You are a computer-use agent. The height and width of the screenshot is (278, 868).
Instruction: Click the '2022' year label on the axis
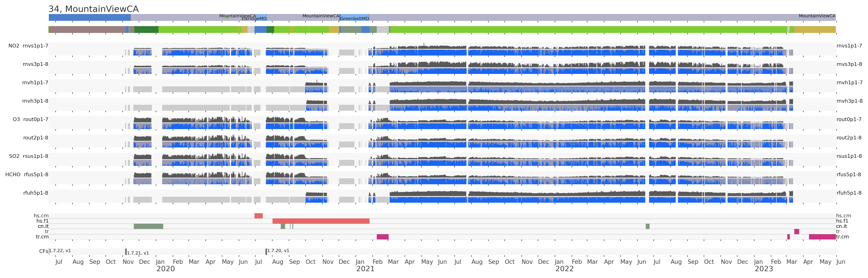pos(564,269)
